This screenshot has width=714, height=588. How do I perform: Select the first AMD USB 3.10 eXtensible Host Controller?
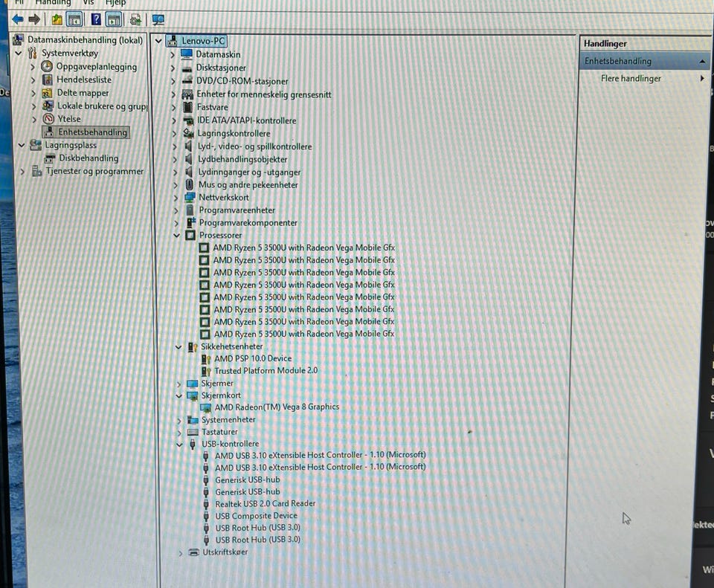tap(320, 455)
